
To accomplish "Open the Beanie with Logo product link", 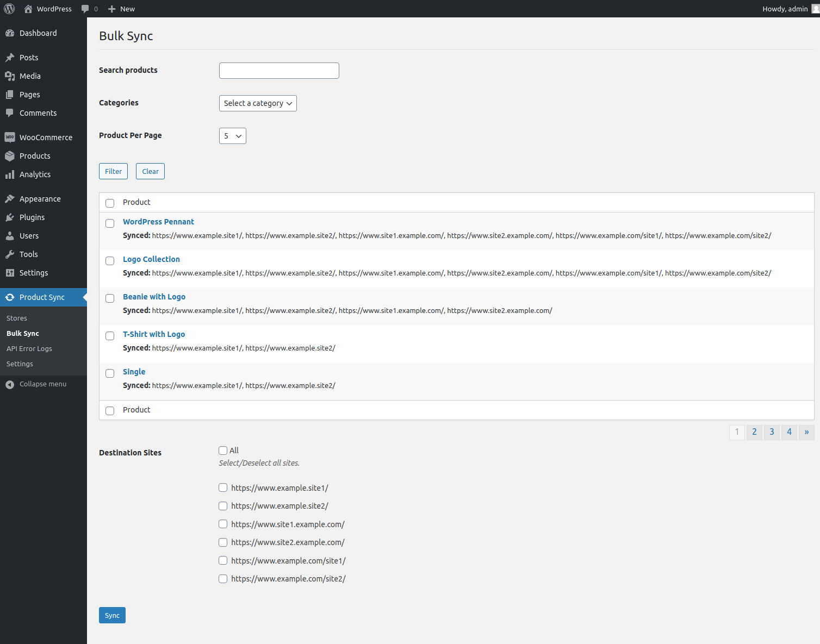I will point(154,297).
